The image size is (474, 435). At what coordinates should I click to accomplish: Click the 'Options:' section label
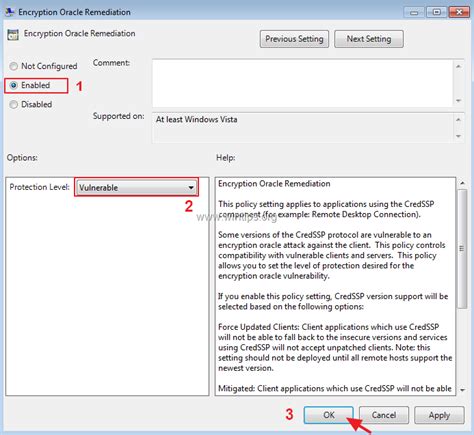pos(22,157)
